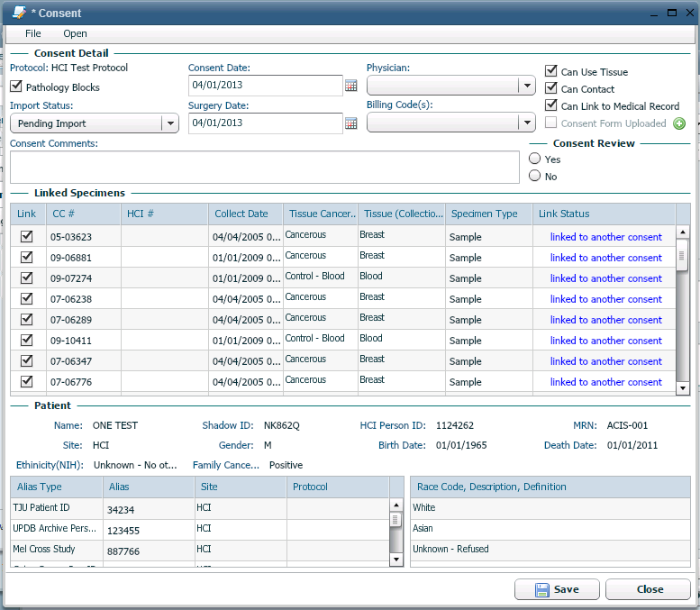The height and width of the screenshot is (610, 700).
Task: Open the Surgery Date calendar picker
Action: point(350,123)
